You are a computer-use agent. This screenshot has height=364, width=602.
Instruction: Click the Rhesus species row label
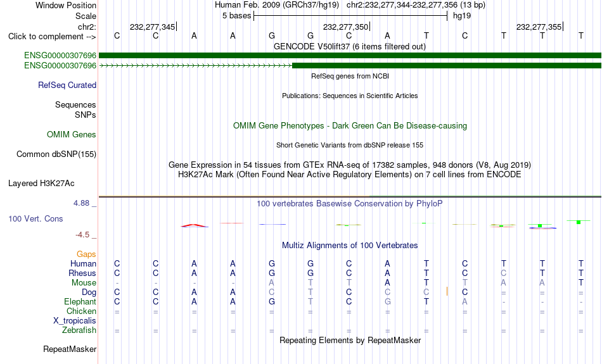82,273
